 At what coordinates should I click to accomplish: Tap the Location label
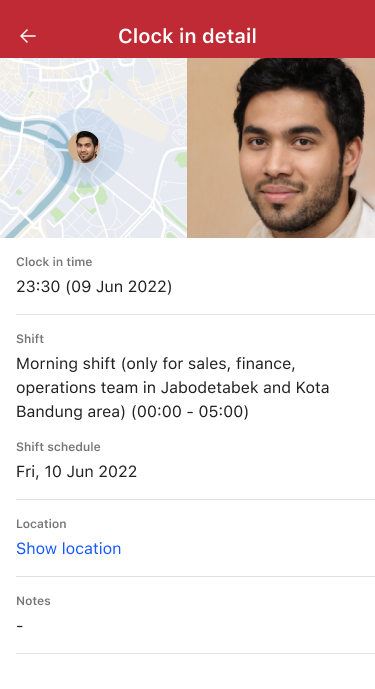point(41,524)
